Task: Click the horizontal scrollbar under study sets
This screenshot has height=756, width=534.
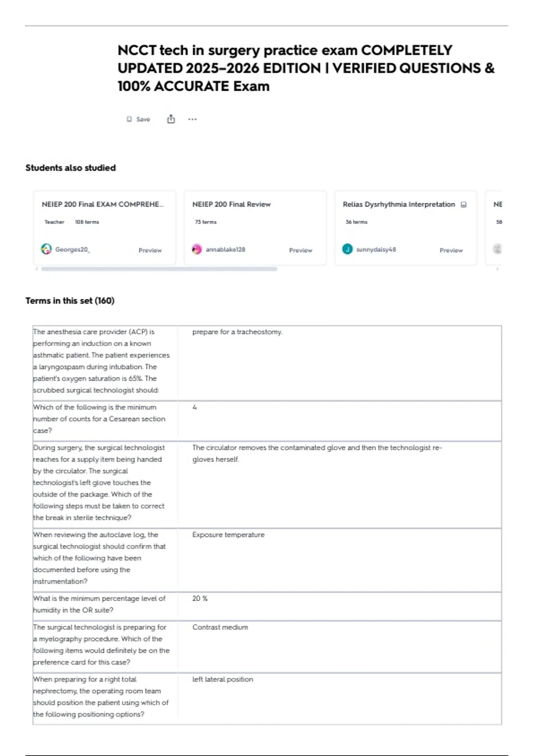Action: pos(159,269)
